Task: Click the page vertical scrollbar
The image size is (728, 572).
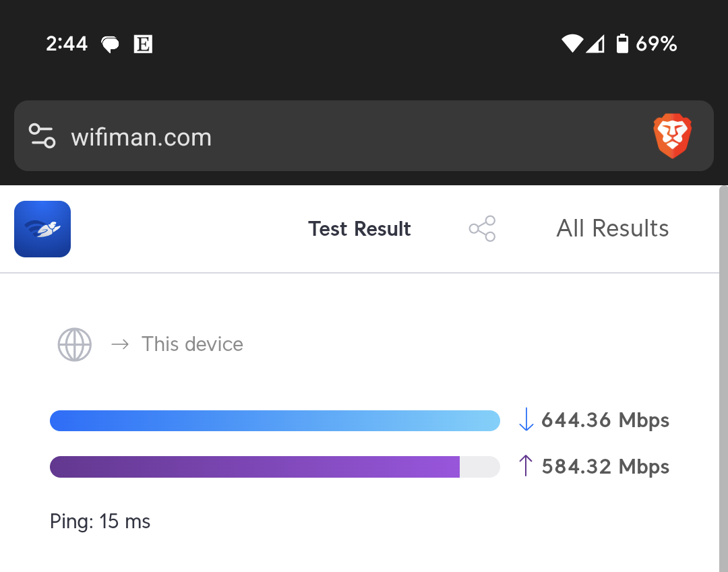Action: point(723,379)
